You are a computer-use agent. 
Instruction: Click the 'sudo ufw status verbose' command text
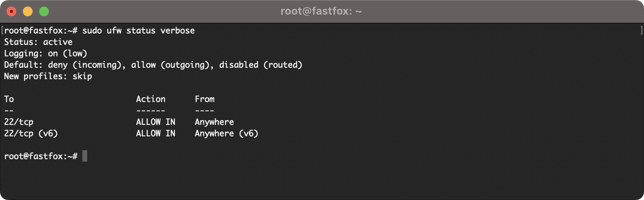(x=139, y=31)
